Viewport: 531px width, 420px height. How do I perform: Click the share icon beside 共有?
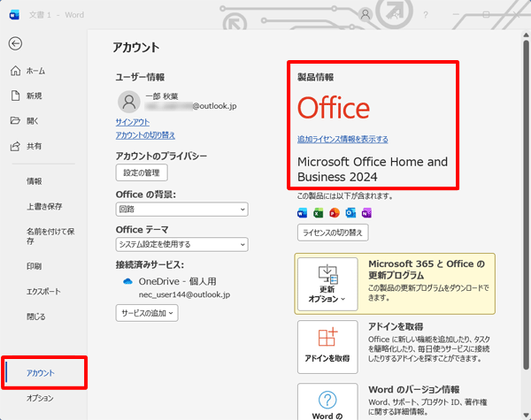(15, 146)
